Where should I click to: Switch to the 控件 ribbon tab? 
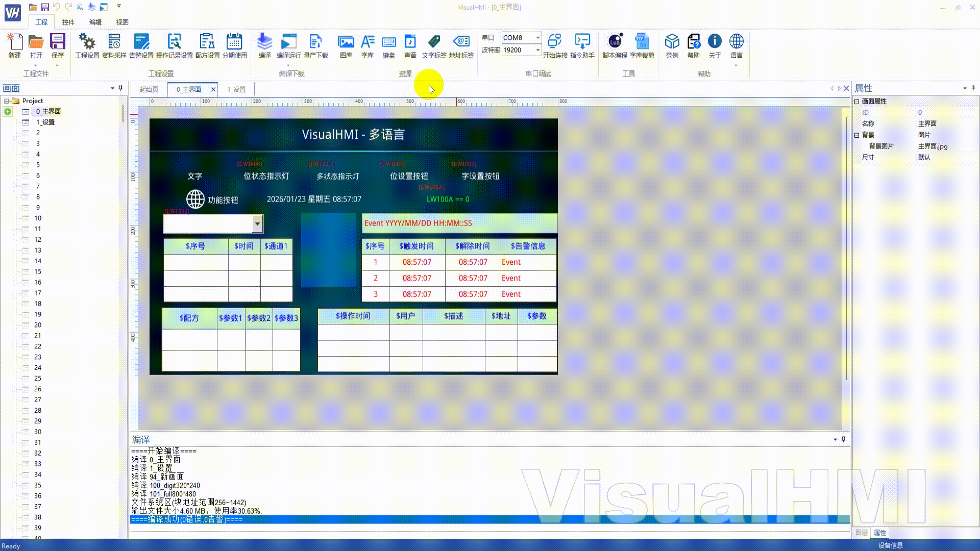(x=68, y=22)
